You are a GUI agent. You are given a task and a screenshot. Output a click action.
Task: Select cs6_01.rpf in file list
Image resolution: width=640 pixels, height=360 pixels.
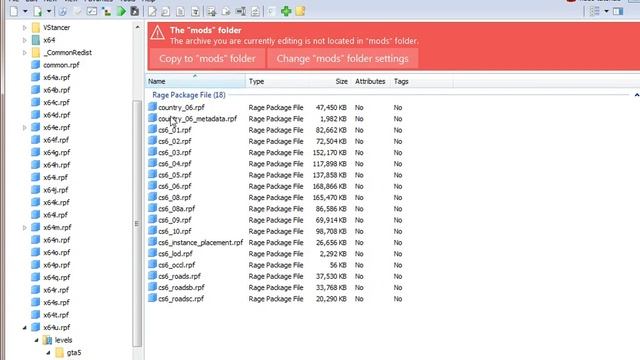(x=175, y=130)
